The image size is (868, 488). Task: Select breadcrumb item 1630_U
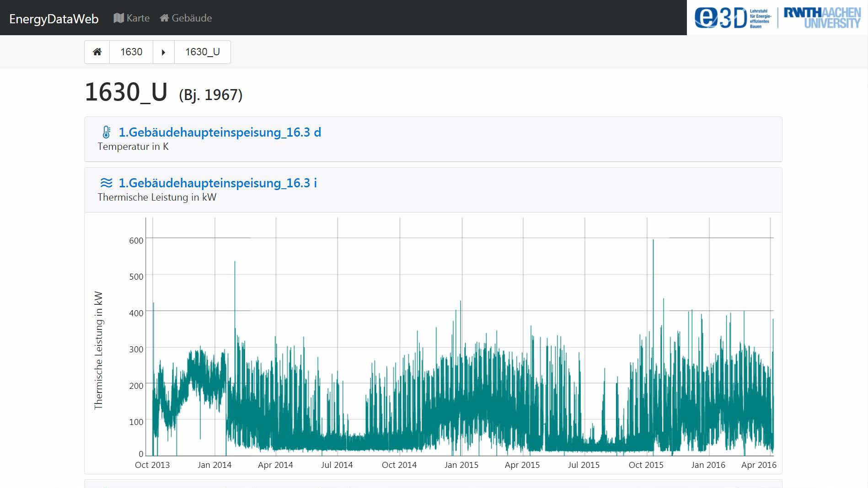tap(203, 52)
